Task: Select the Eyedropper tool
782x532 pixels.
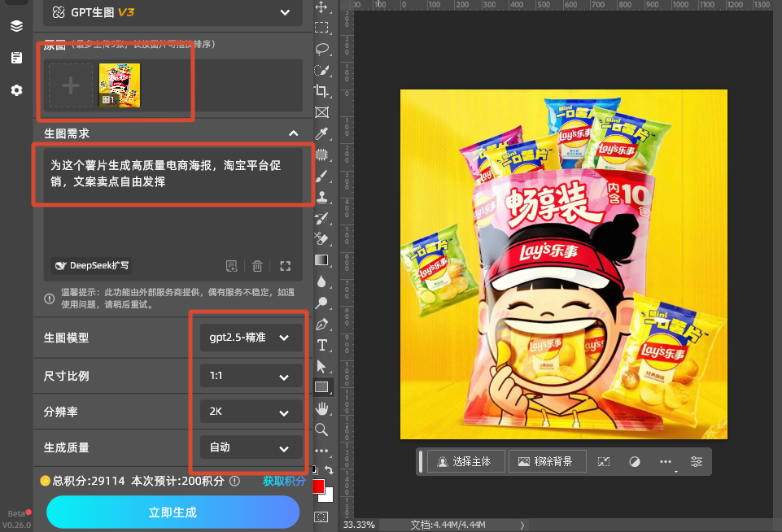Action: (321, 133)
